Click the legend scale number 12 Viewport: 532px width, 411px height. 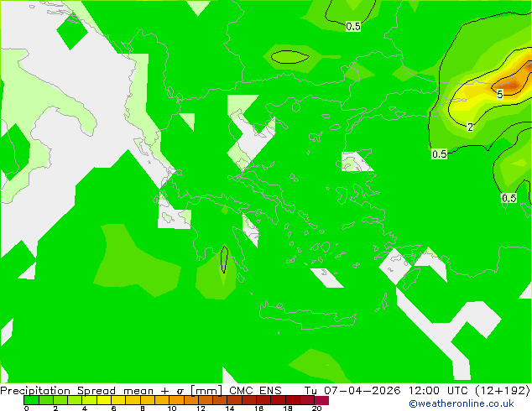click(x=201, y=408)
